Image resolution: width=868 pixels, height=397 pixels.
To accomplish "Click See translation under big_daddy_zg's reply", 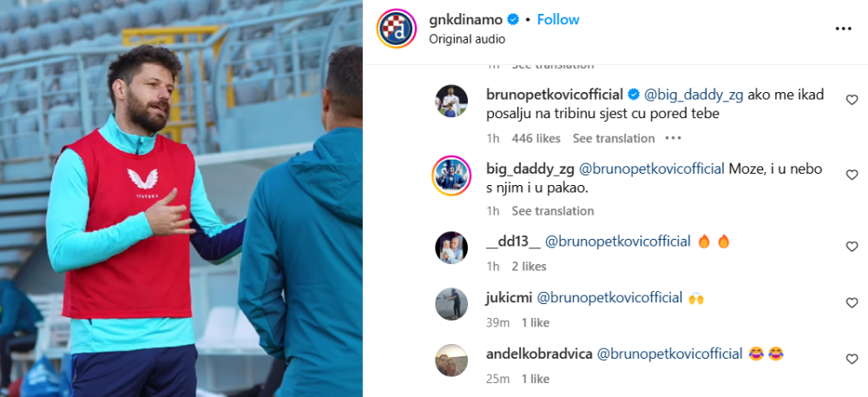I will (552, 211).
